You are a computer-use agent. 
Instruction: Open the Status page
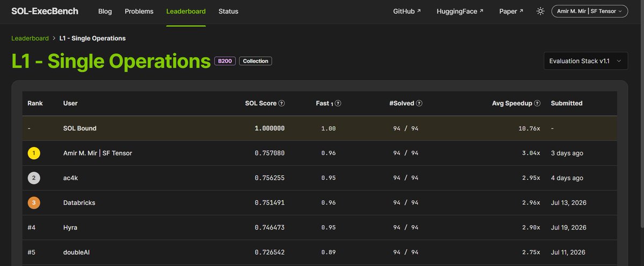coord(229,11)
